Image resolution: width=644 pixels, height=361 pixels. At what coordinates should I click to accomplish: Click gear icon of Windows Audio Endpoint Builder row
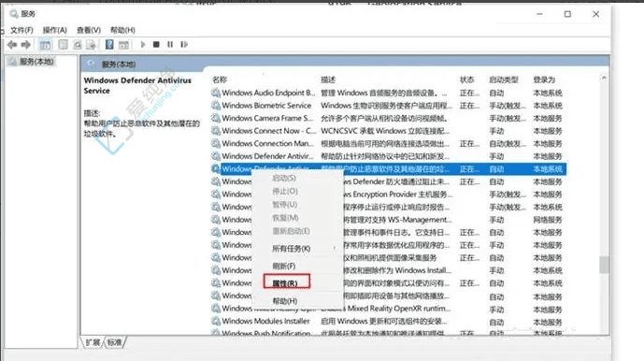tap(216, 93)
